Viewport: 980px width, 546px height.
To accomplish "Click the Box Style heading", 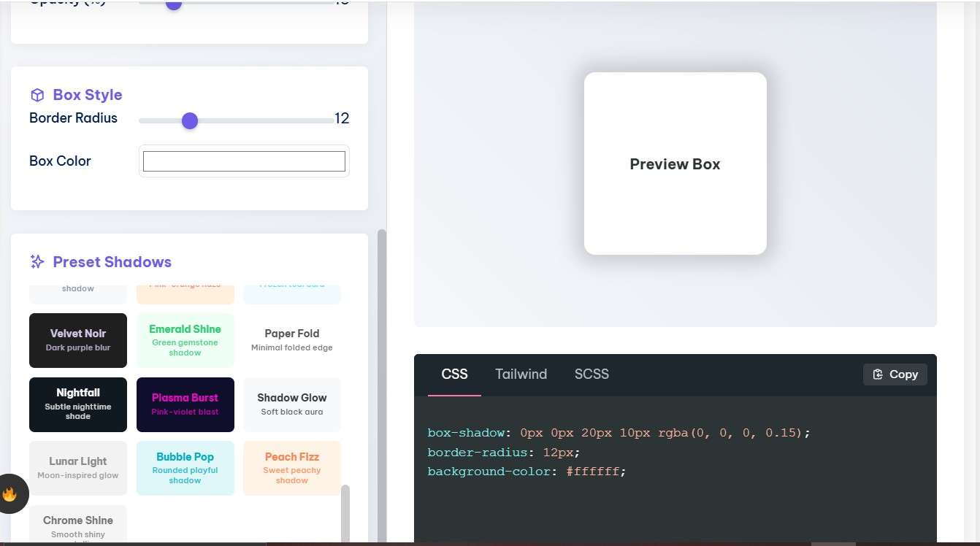I will pyautogui.click(x=88, y=95).
